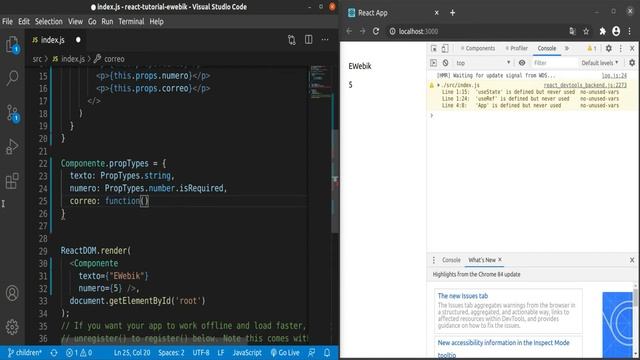This screenshot has height=360, width=640.
Task: Reload the localhost page in Chrome
Action: [376, 31]
